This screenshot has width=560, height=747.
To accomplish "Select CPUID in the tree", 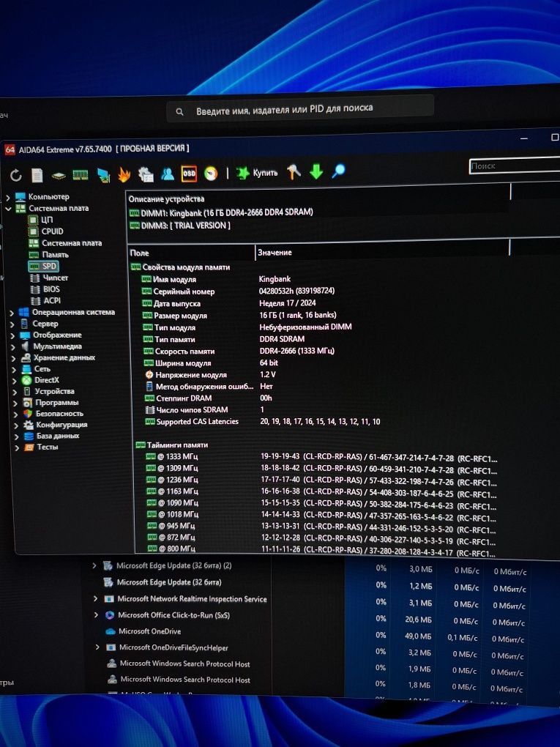I will [x=53, y=231].
